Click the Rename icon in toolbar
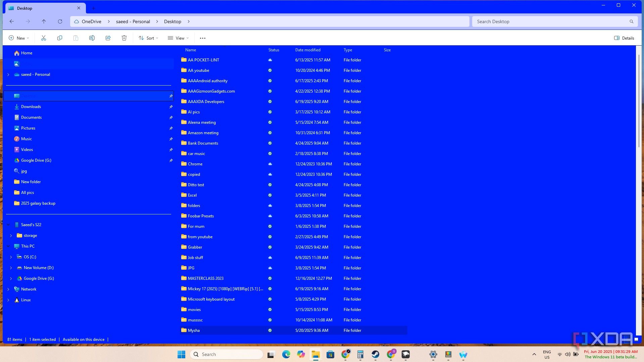This screenshot has height=362, width=644. (x=92, y=38)
